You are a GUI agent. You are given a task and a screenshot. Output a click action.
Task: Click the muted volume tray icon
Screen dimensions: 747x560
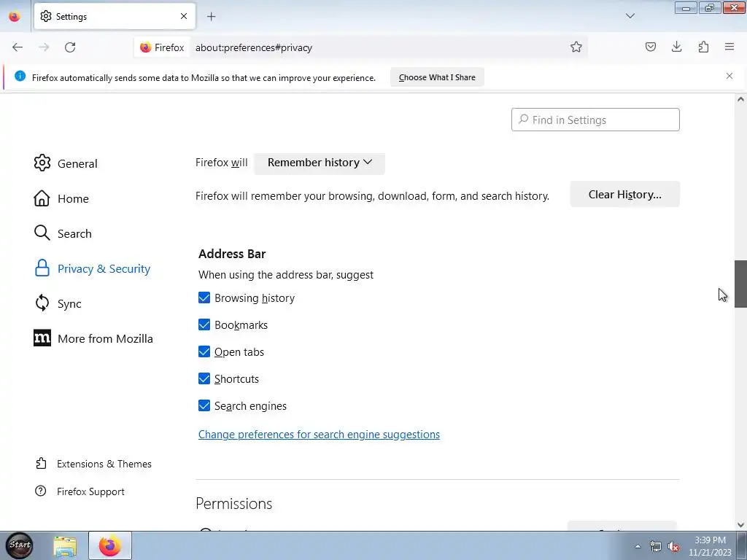click(x=673, y=547)
